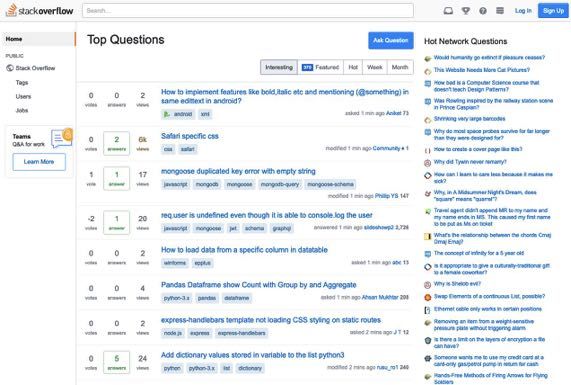
Task: Click the express-handlebars tag
Action: coord(241,333)
